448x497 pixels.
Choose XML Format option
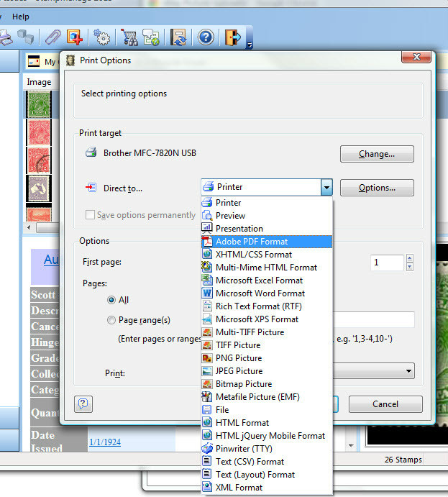tap(267, 488)
